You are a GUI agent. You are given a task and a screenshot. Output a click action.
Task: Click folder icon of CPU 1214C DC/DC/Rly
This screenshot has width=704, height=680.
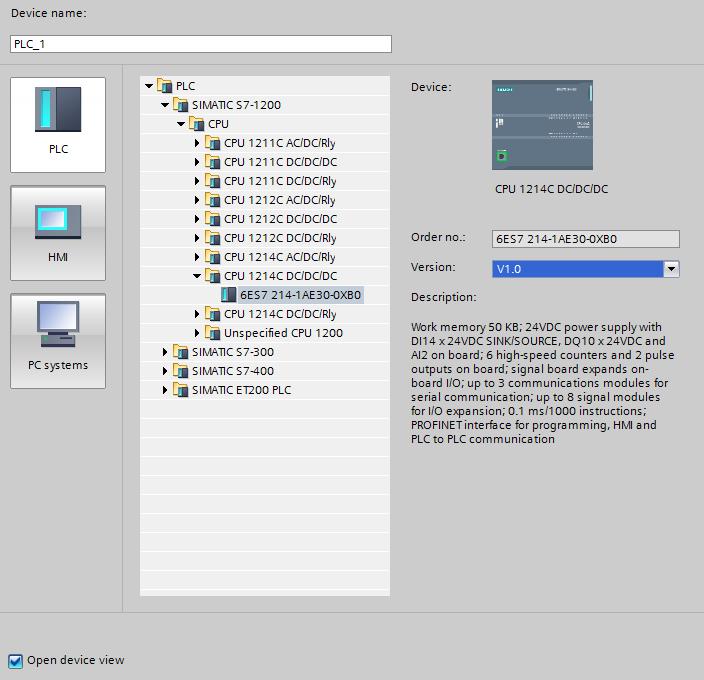(212, 314)
